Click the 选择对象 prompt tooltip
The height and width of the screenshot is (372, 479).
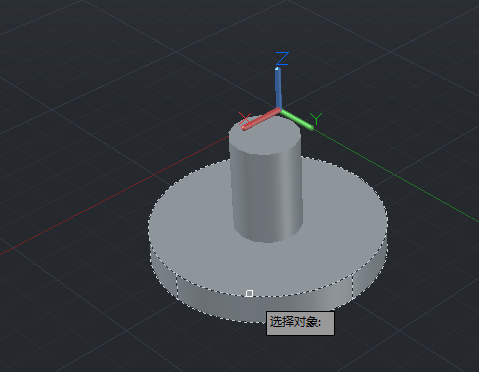[x=300, y=323]
